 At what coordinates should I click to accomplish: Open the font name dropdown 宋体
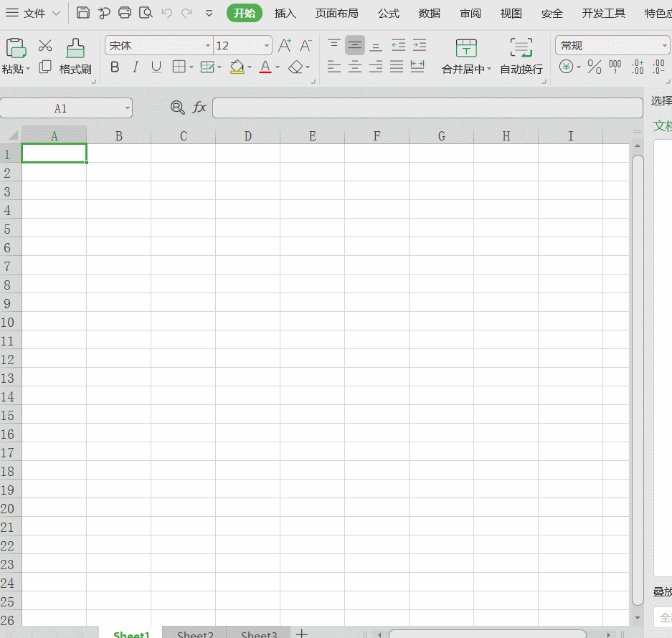[x=208, y=45]
